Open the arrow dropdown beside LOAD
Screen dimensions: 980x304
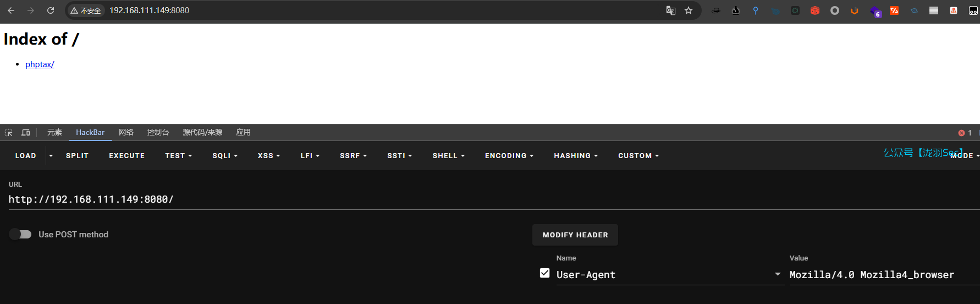tap(51, 156)
